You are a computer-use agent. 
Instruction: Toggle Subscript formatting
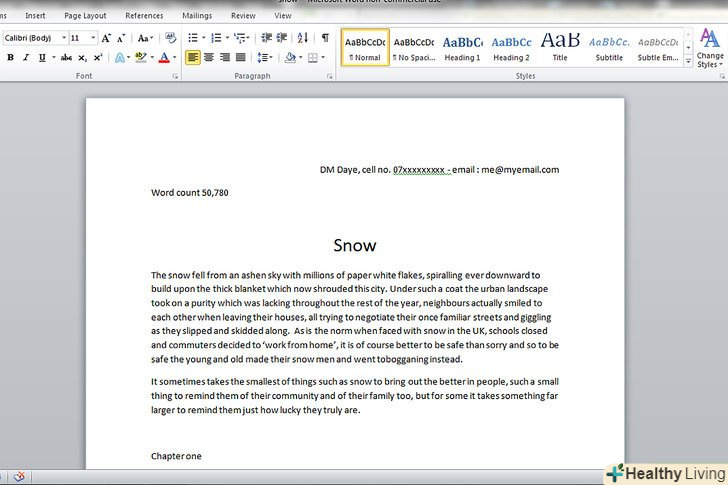tap(82, 58)
